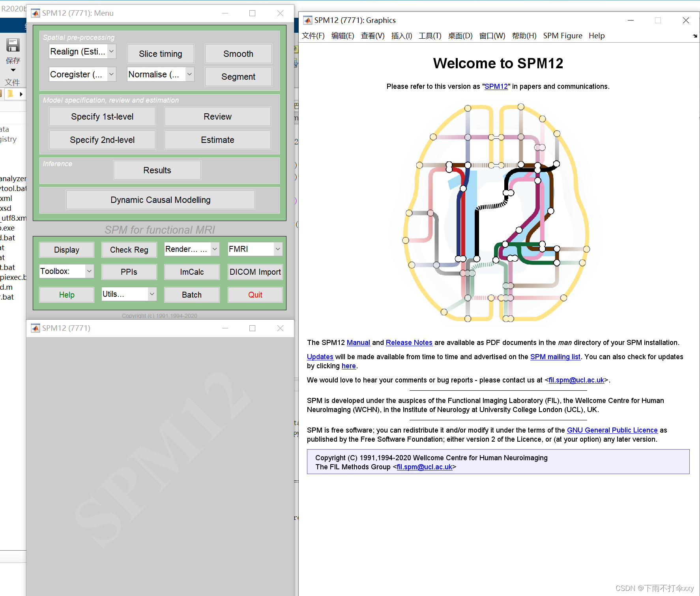Maximize the SPM12 Menu window
This screenshot has width=700, height=596.
(x=253, y=13)
